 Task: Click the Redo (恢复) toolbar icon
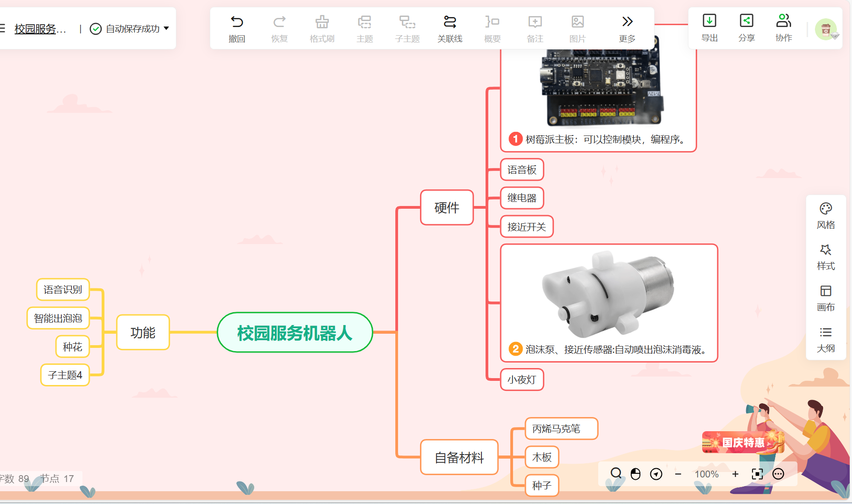(x=279, y=28)
